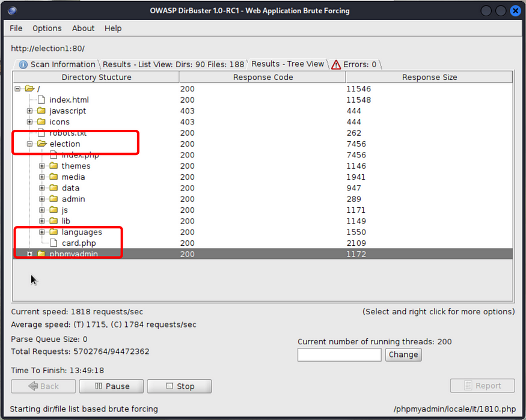This screenshot has height=420, width=526.
Task: Click the DirBuster app icon in title bar
Action: click(13, 11)
